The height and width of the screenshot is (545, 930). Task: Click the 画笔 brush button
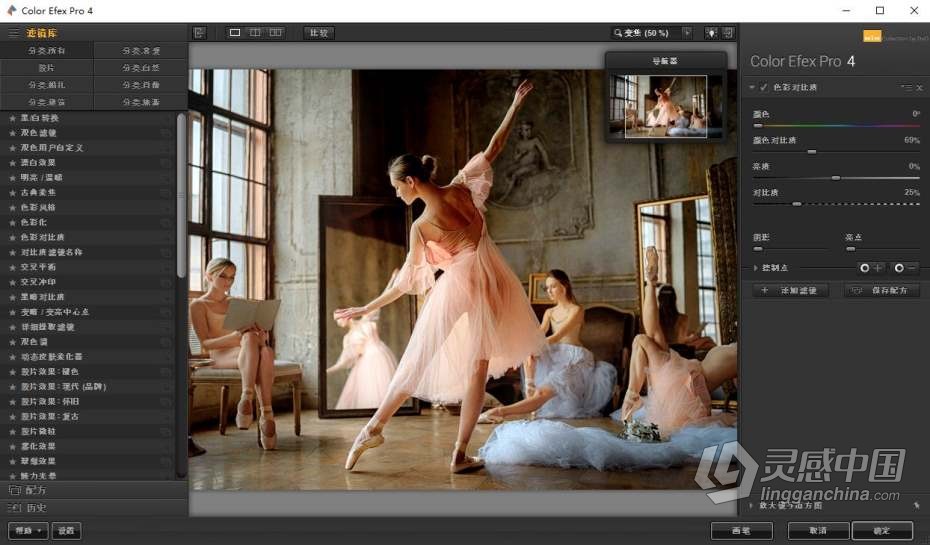pos(742,531)
